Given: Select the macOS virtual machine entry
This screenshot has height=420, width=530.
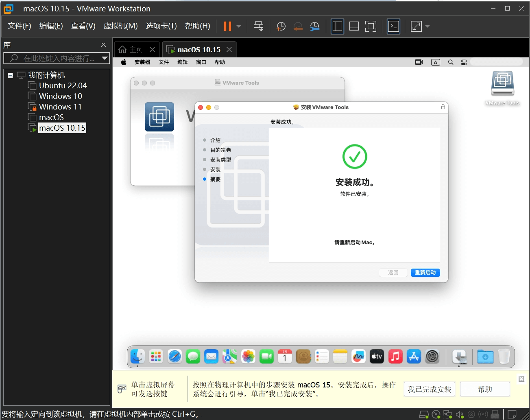Looking at the screenshot, I should pyautogui.click(x=51, y=117).
